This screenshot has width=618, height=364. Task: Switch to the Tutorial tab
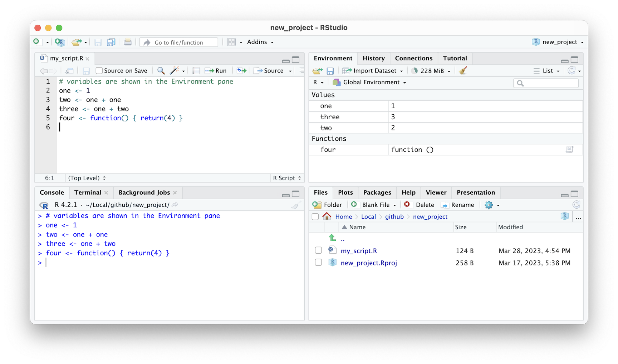(455, 58)
